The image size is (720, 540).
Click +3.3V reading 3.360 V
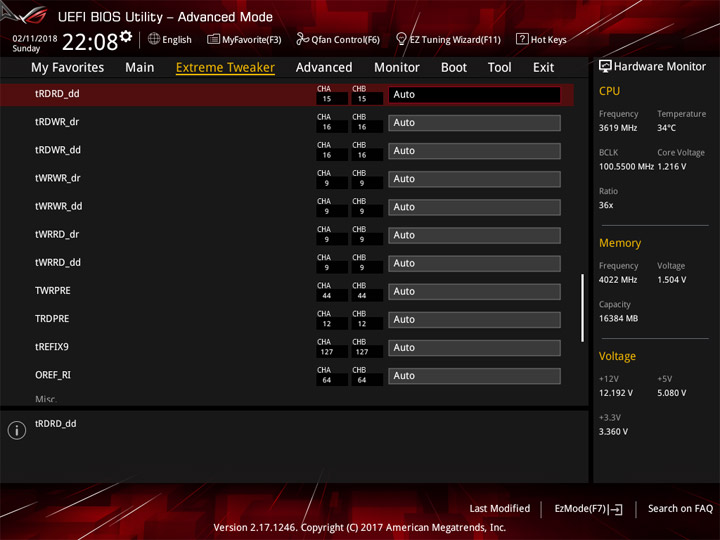tap(613, 432)
